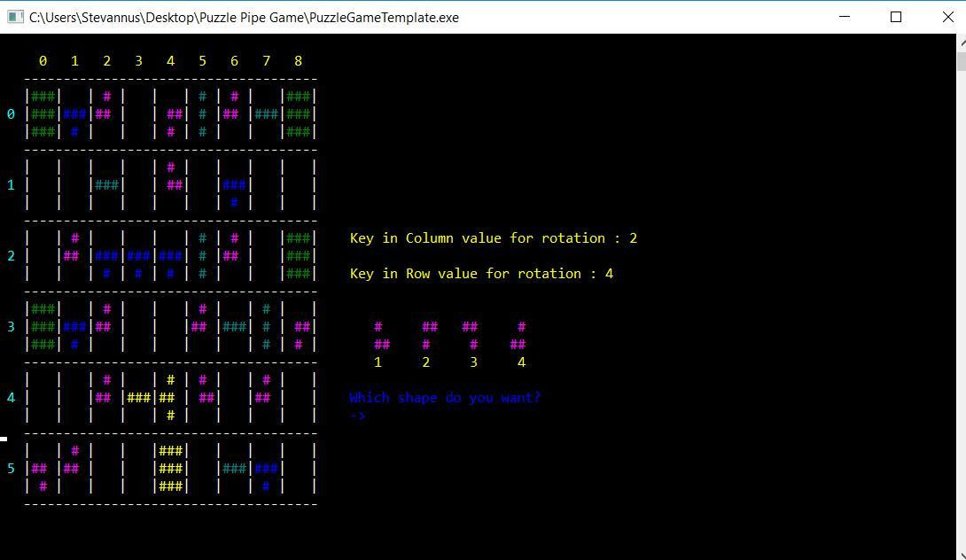Click the window title path text
The image size is (966, 560).
point(244,17)
